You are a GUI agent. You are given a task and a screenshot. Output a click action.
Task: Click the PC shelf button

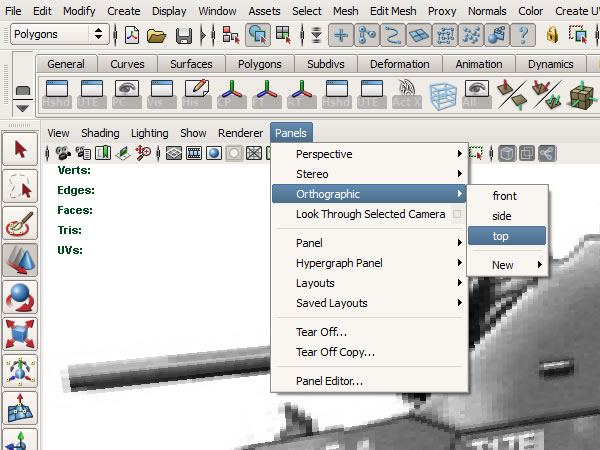pyautogui.click(x=127, y=94)
